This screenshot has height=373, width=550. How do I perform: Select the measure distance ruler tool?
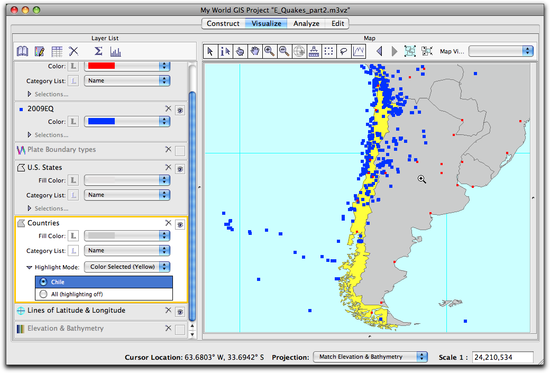(x=314, y=52)
